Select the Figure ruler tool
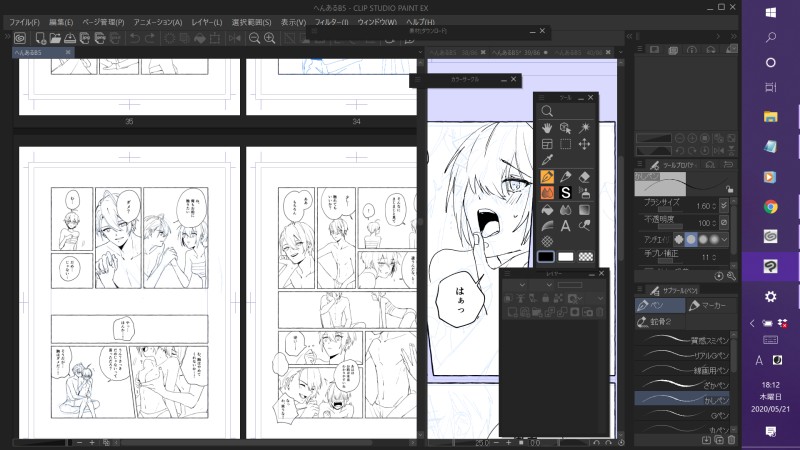The width and height of the screenshot is (800, 450). point(547,226)
